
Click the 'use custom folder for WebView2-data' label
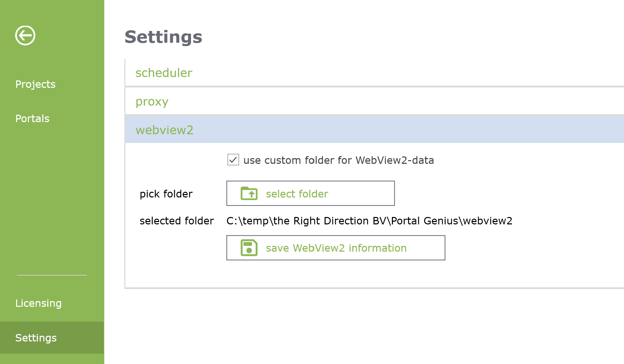pos(339,160)
